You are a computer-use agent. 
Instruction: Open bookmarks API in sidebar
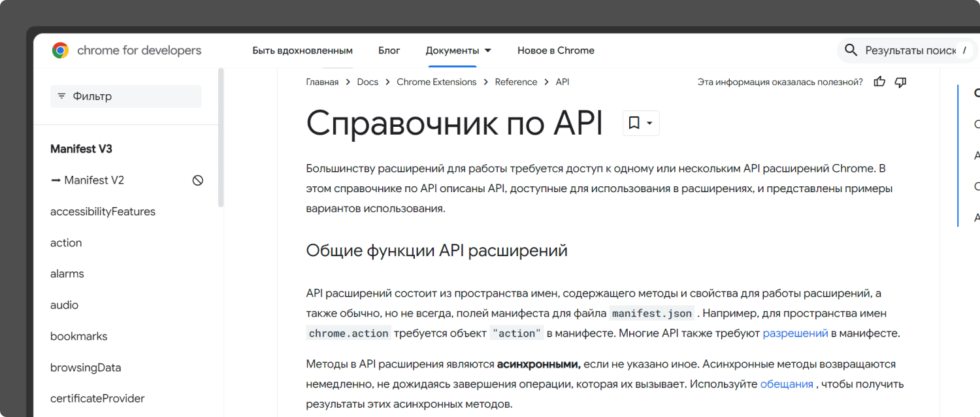pos(78,336)
